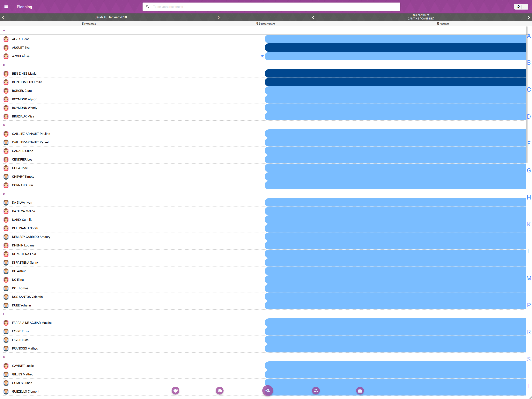
Task: Click ALVES Elena's avatar
Action: tap(6, 39)
